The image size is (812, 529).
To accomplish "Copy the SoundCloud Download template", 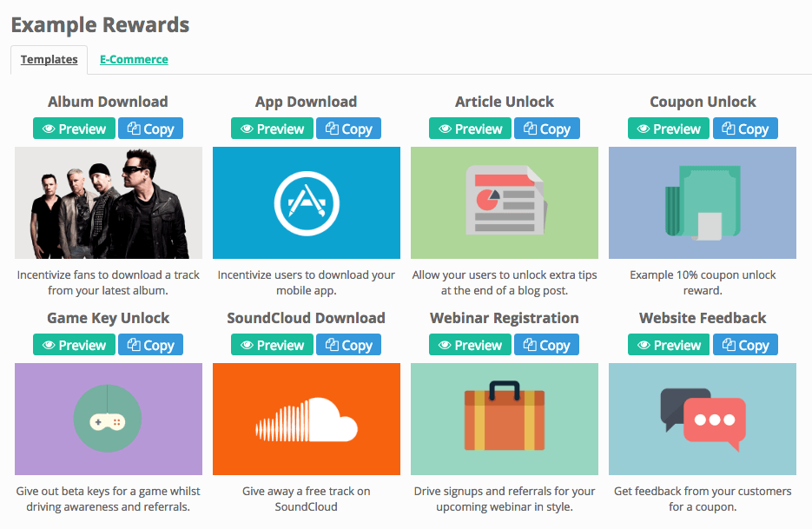I will [x=348, y=345].
